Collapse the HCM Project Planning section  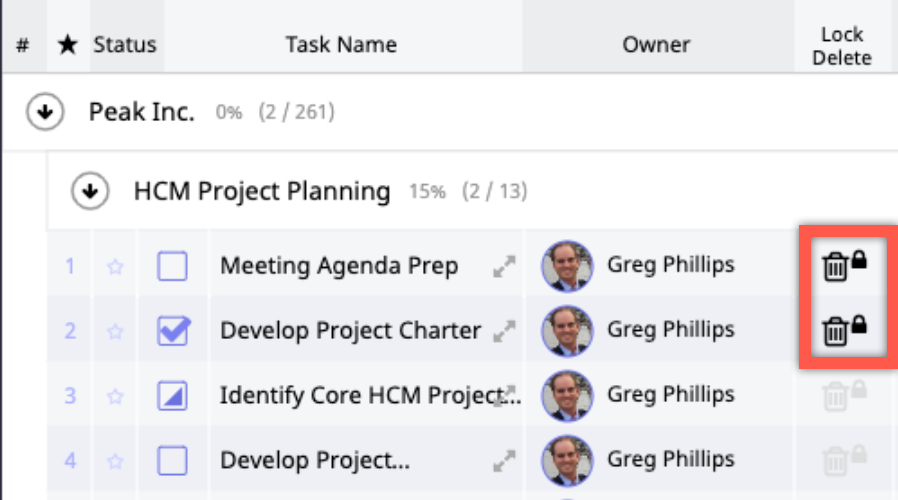91,191
